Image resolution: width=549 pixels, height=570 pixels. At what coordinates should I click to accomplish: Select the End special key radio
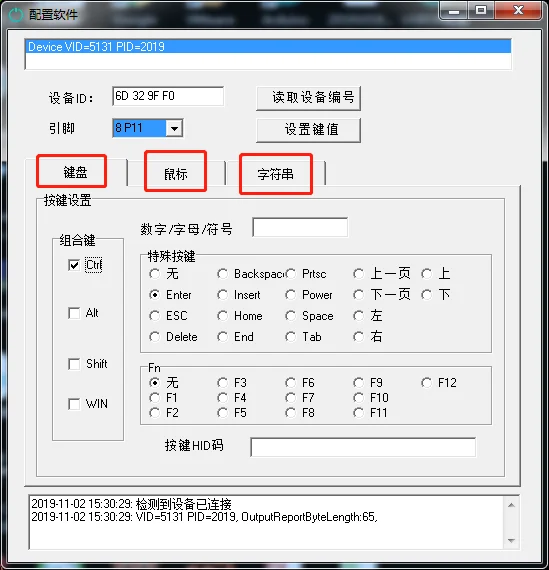[x=223, y=337]
